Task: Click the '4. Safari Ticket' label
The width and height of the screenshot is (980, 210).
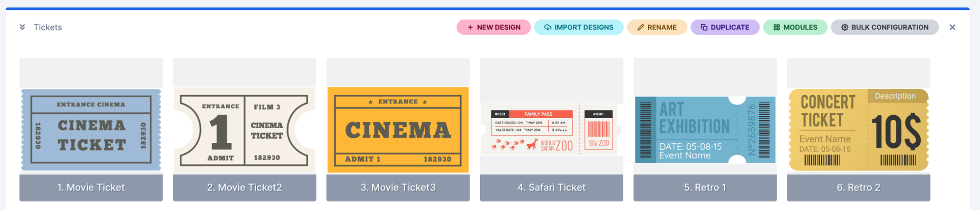Action: click(552, 187)
